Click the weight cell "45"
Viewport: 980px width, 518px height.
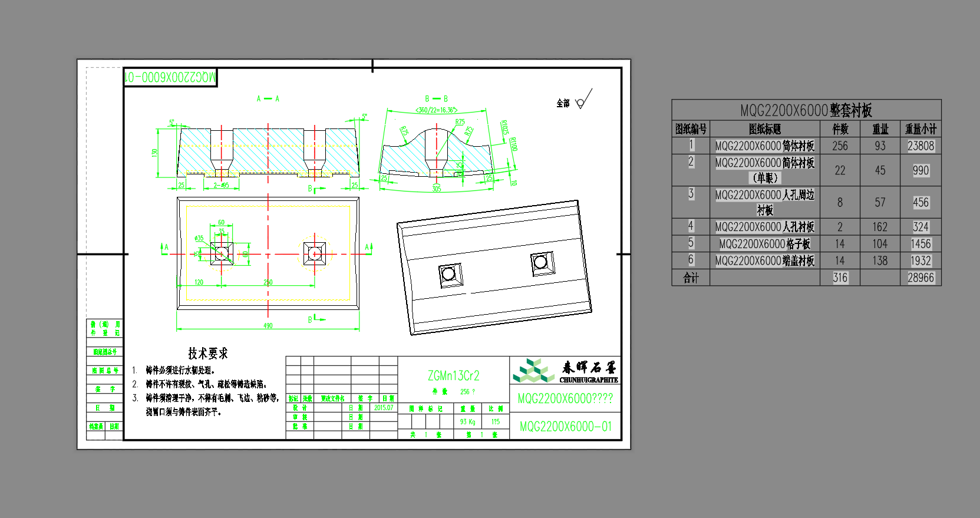click(880, 170)
